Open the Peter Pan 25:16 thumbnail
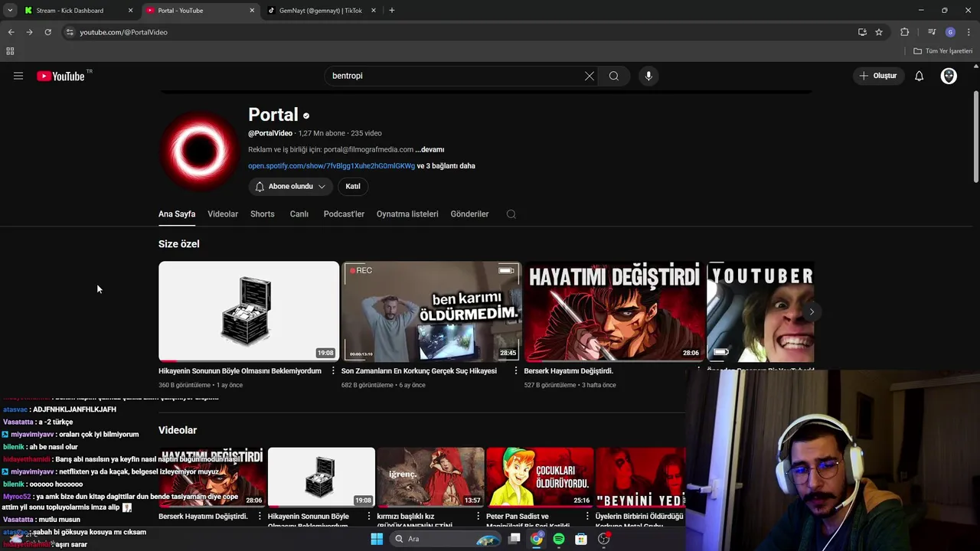Image resolution: width=980 pixels, height=551 pixels. 540,478
